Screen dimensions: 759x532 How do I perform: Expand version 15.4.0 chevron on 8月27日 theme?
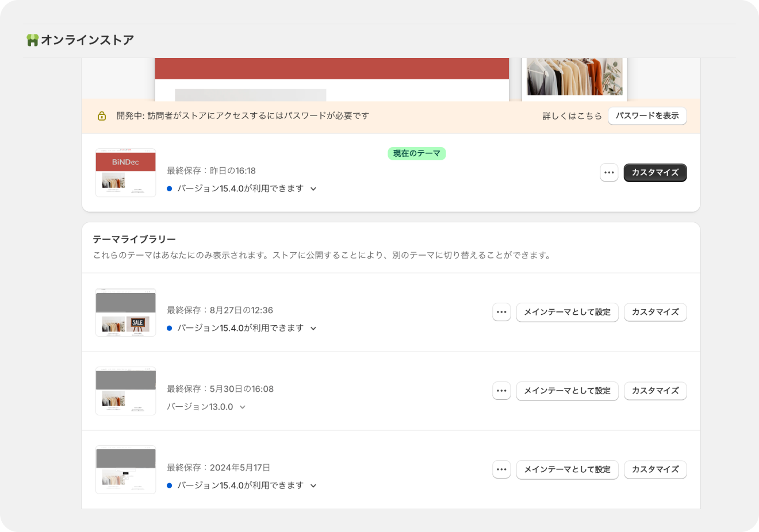point(313,329)
